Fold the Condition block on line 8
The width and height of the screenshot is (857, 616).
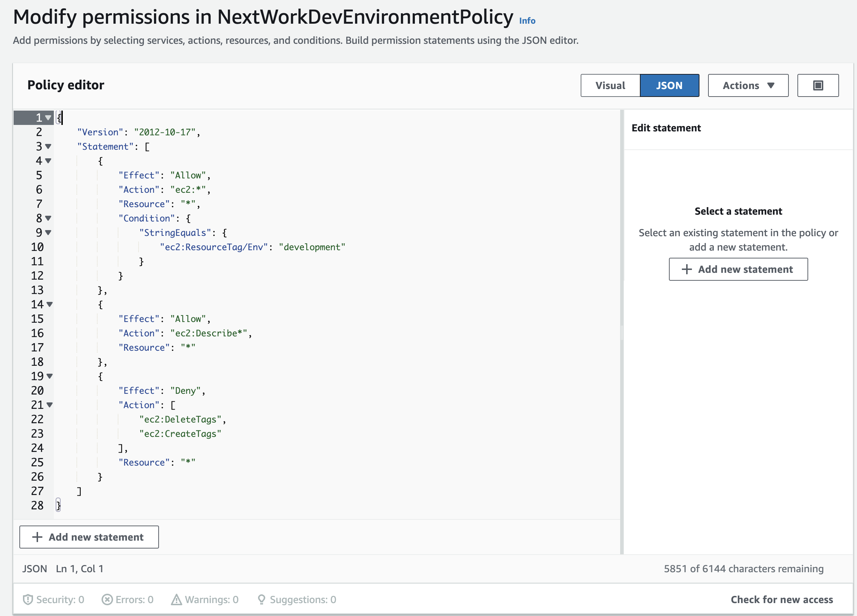48,218
